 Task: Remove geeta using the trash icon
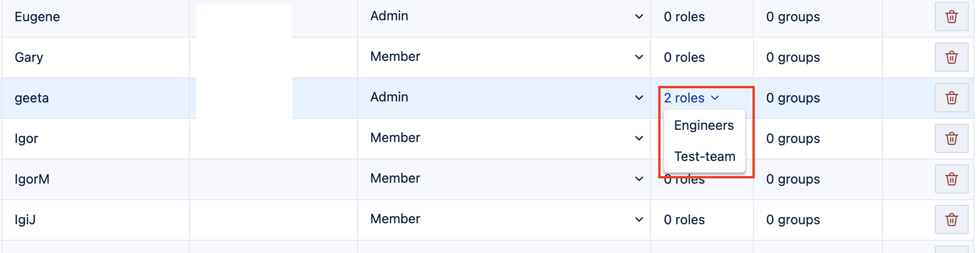pyautogui.click(x=951, y=98)
